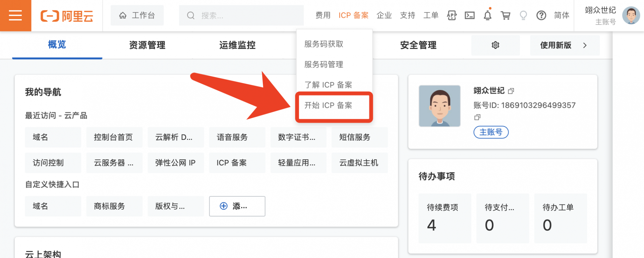Viewport: 644px width, 258px height.
Task: Switch to the 资源管理 tab
Action: (147, 45)
